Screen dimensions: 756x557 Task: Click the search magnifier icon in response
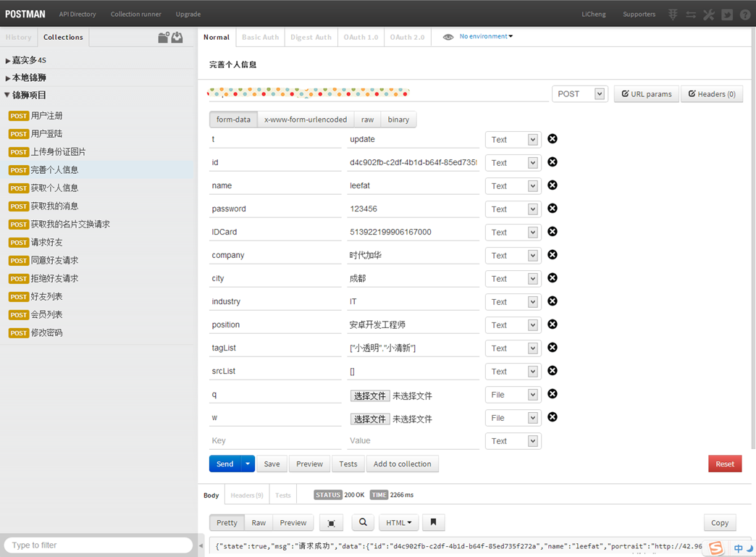[363, 522]
